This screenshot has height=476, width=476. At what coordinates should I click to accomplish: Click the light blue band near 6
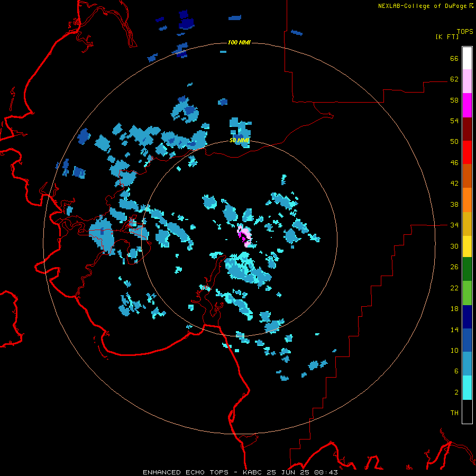click(467, 364)
